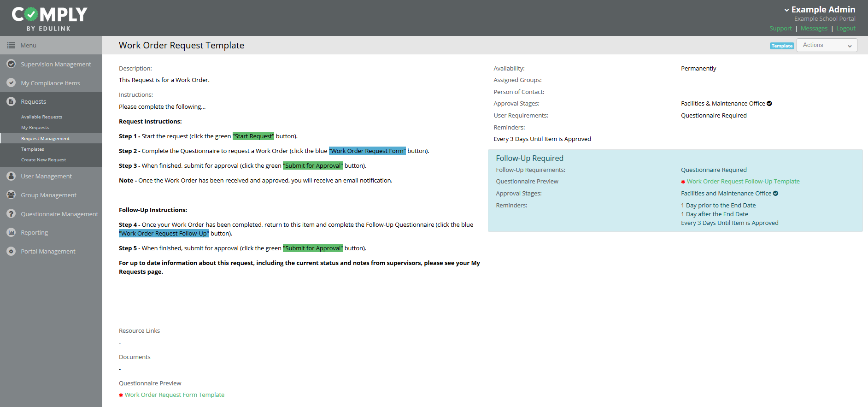Click the Menu hamburger icon
This screenshot has height=407, width=868.
(11, 45)
